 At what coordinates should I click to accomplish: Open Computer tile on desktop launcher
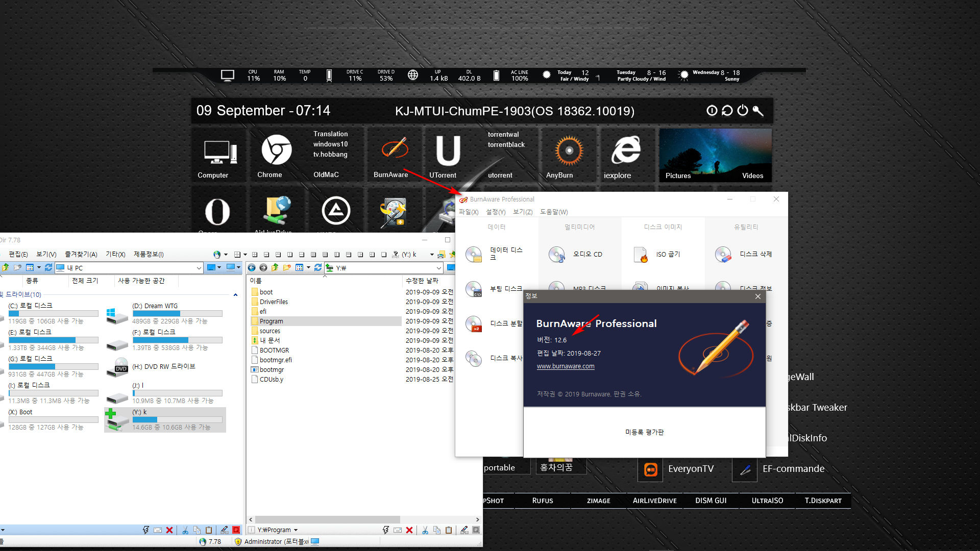219,156
